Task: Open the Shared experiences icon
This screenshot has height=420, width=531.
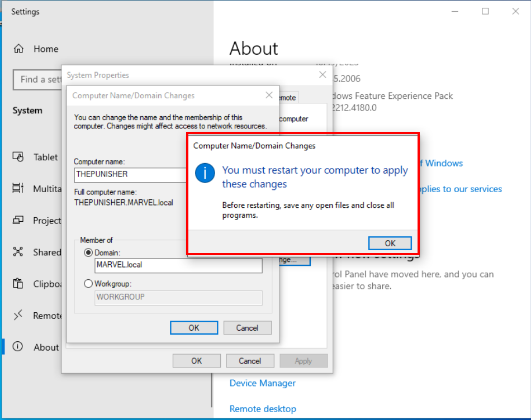Action: [18, 252]
